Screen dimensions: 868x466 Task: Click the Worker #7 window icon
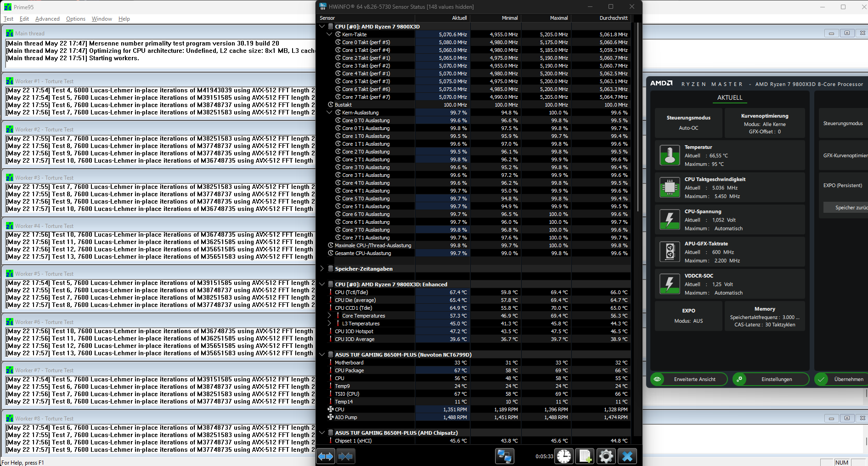[x=10, y=370]
